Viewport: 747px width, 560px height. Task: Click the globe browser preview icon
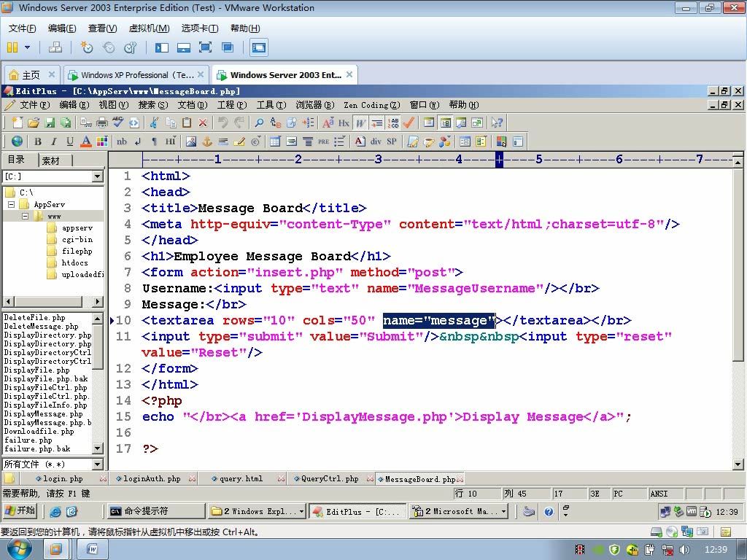[x=17, y=141]
